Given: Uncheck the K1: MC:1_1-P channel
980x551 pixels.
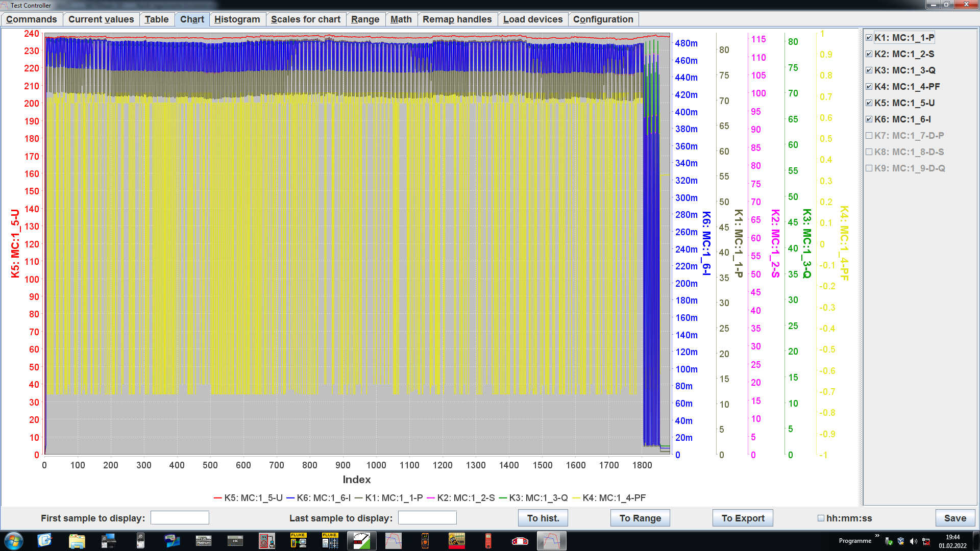Looking at the screenshot, I should [869, 38].
